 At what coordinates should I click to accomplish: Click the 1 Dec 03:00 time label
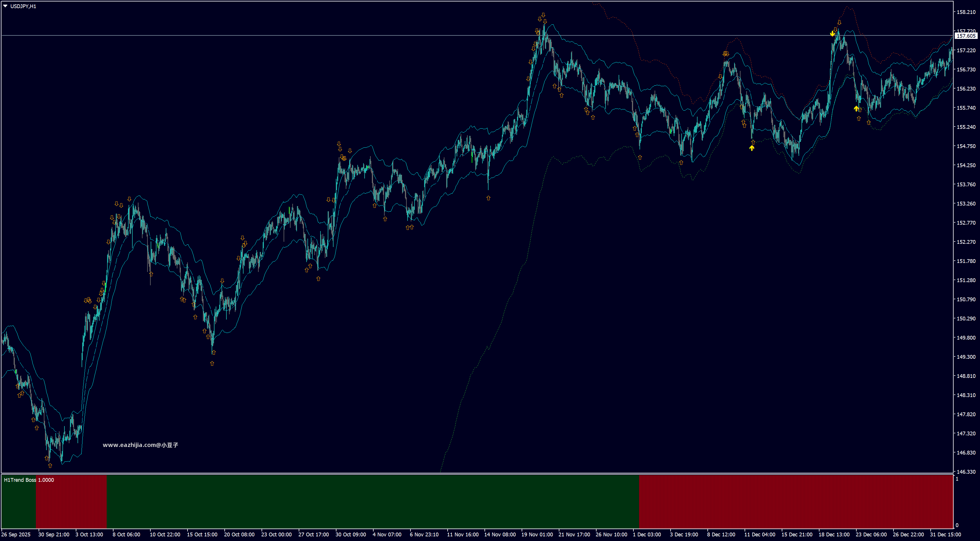coord(647,535)
